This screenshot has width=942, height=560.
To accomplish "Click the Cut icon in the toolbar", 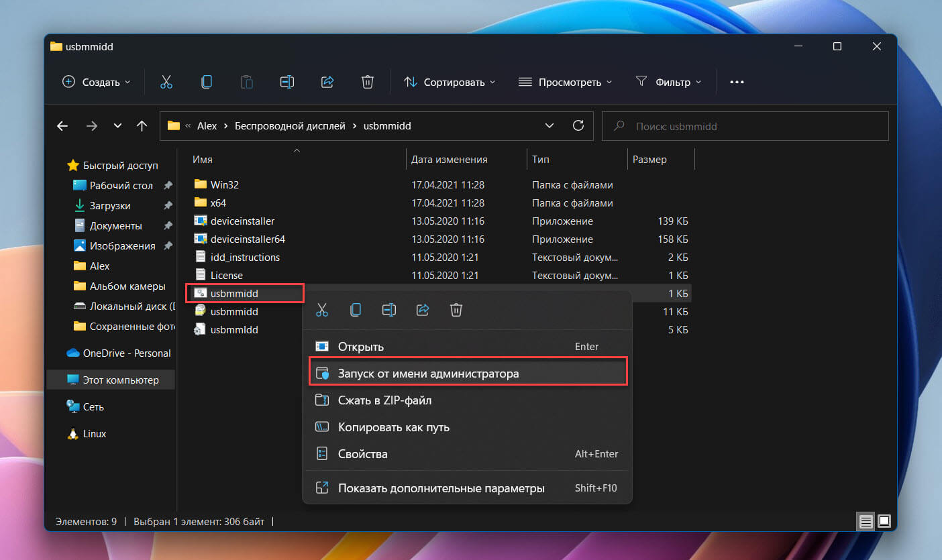I will [x=166, y=82].
